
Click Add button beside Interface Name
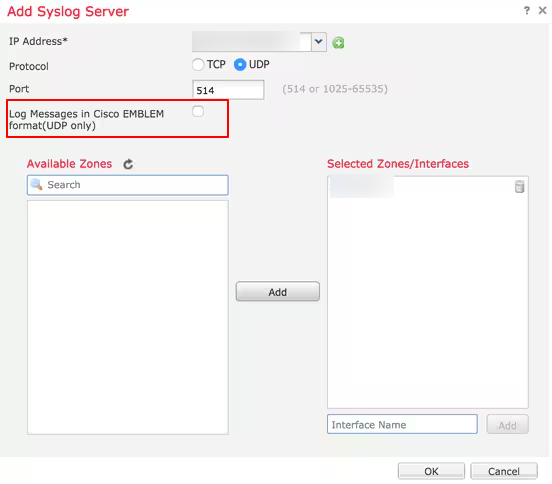(507, 425)
